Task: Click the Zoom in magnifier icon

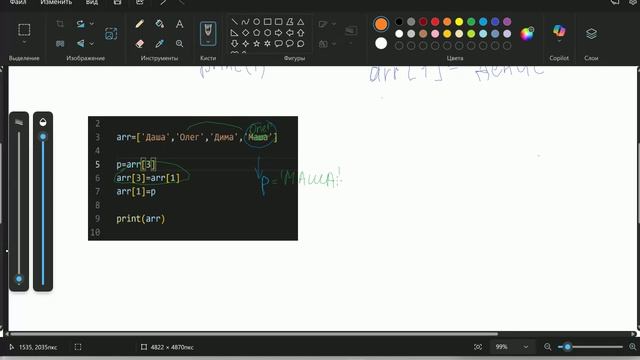Action: coord(633,347)
